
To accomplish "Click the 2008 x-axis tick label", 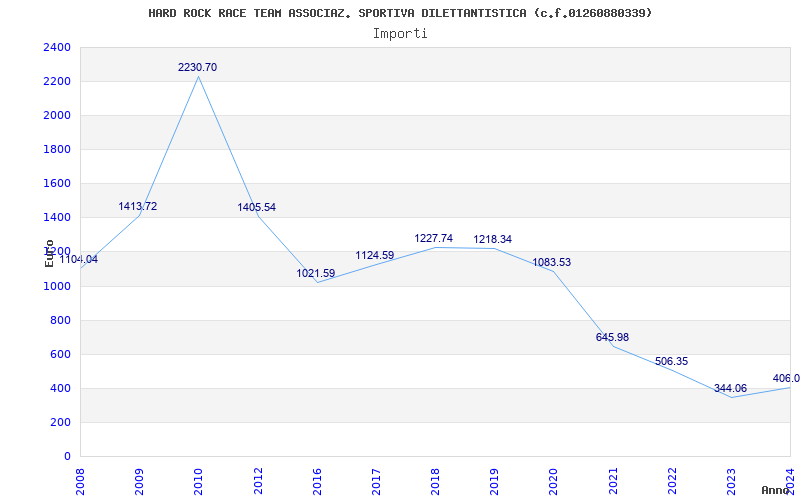I will point(81,481).
